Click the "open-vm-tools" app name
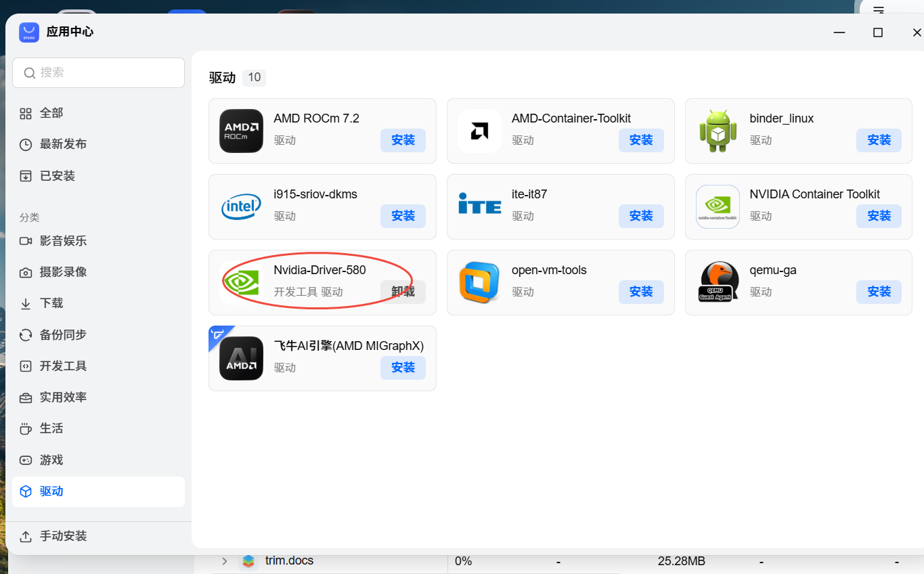 click(549, 270)
